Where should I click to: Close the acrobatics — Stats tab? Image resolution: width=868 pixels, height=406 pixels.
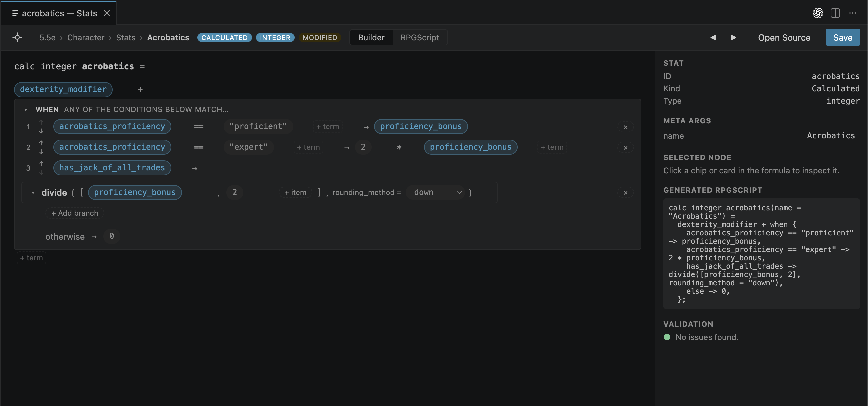[x=106, y=13]
